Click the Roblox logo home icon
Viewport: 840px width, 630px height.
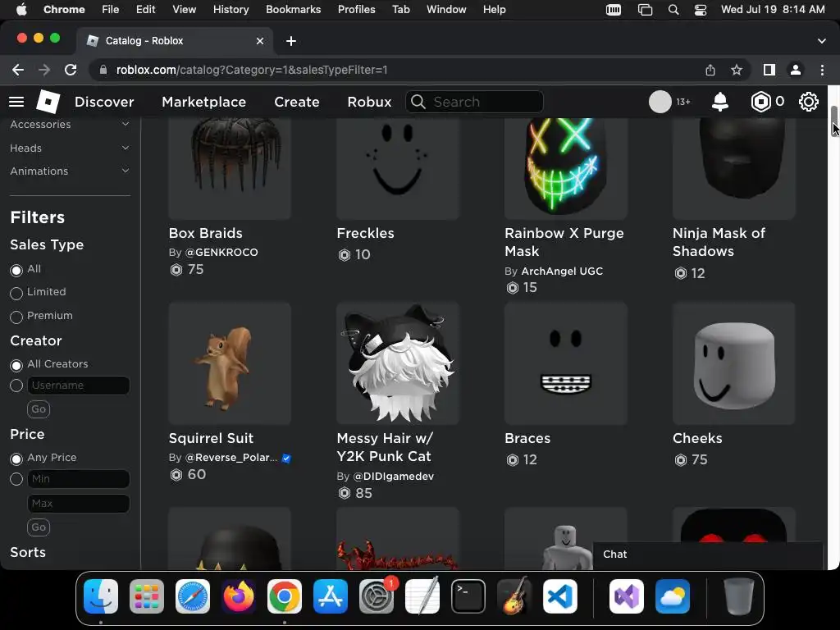click(x=48, y=101)
